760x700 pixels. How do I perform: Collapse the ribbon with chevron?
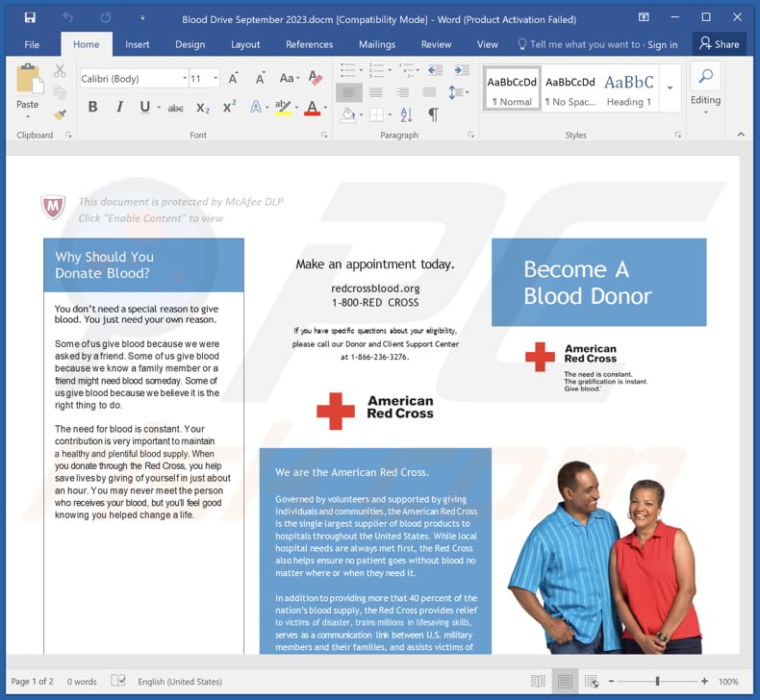(x=741, y=135)
